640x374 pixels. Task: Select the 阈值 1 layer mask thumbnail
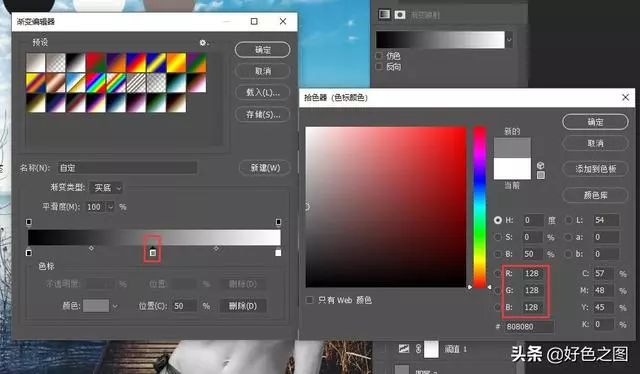tap(431, 349)
